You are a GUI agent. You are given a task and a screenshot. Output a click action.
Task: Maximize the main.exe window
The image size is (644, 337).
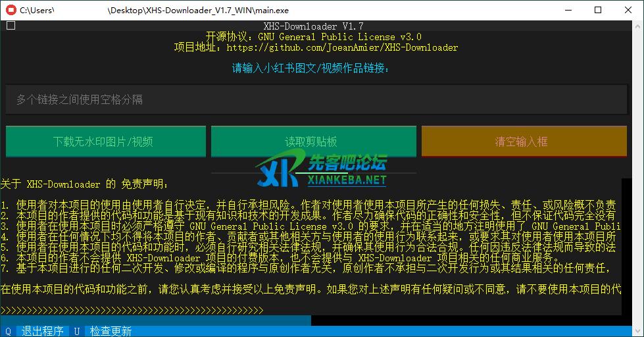coord(597,10)
